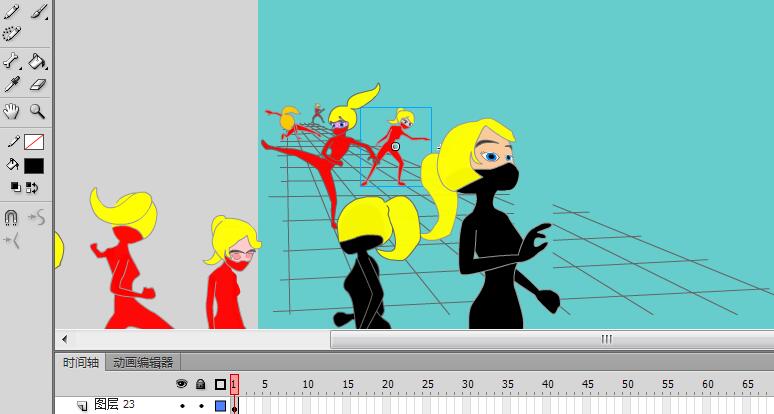The image size is (774, 414).
Task: Select the Eraser tool
Action: point(38,84)
